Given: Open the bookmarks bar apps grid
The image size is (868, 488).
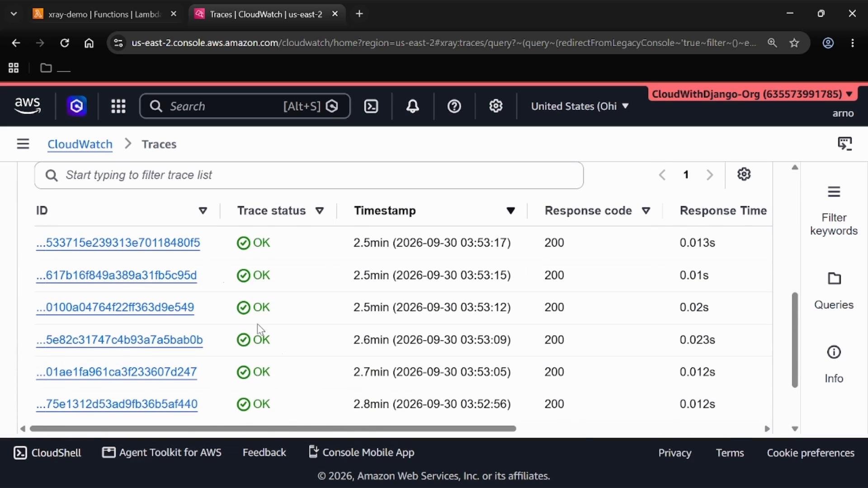Looking at the screenshot, I should [x=14, y=68].
